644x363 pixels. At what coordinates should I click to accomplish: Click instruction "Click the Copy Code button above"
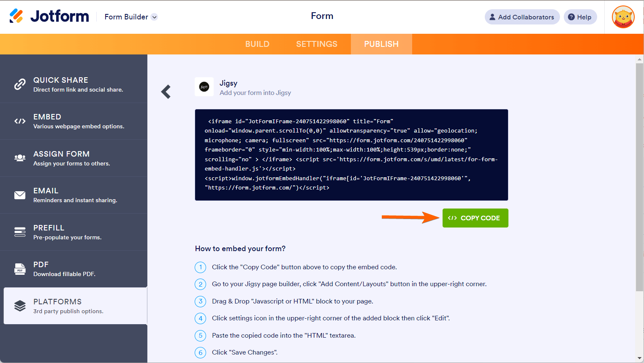[304, 267]
